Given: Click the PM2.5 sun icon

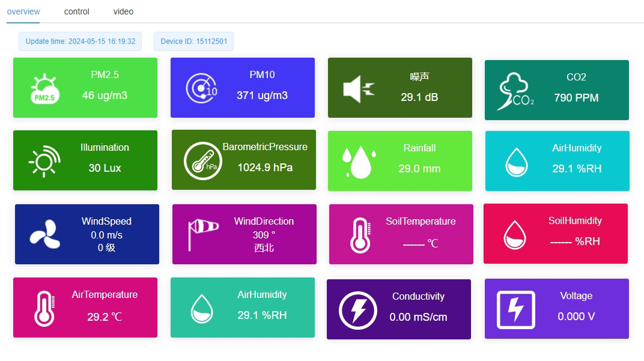Looking at the screenshot, I should coord(43,87).
